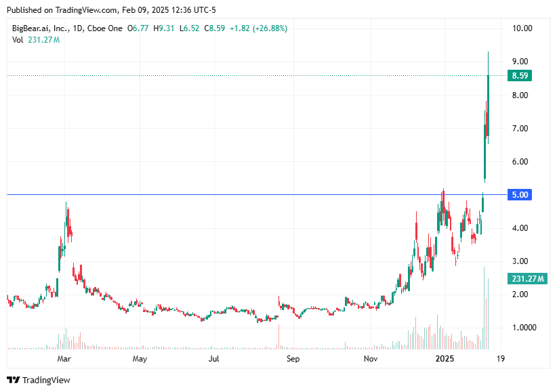Click the open value 6.77

(140, 28)
